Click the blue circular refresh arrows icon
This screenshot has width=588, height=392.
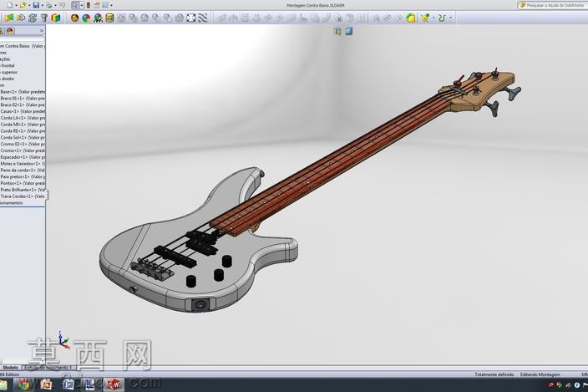33,18
